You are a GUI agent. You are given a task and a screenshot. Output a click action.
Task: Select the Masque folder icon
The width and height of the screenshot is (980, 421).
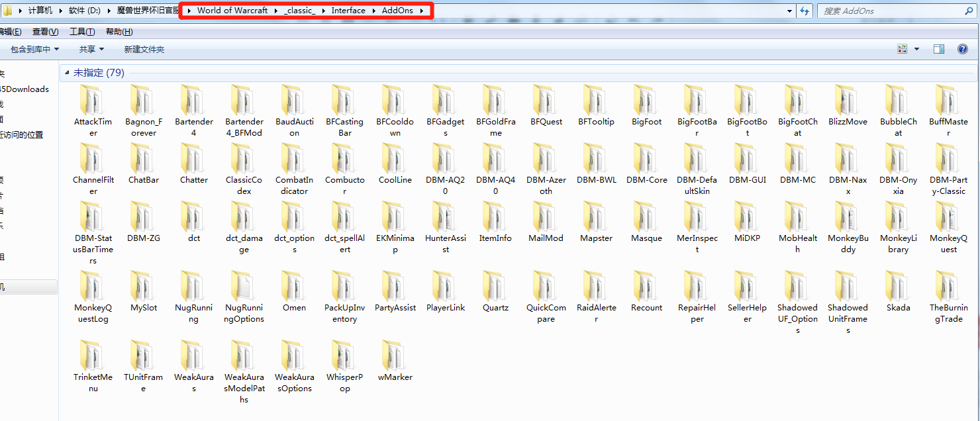click(x=646, y=216)
